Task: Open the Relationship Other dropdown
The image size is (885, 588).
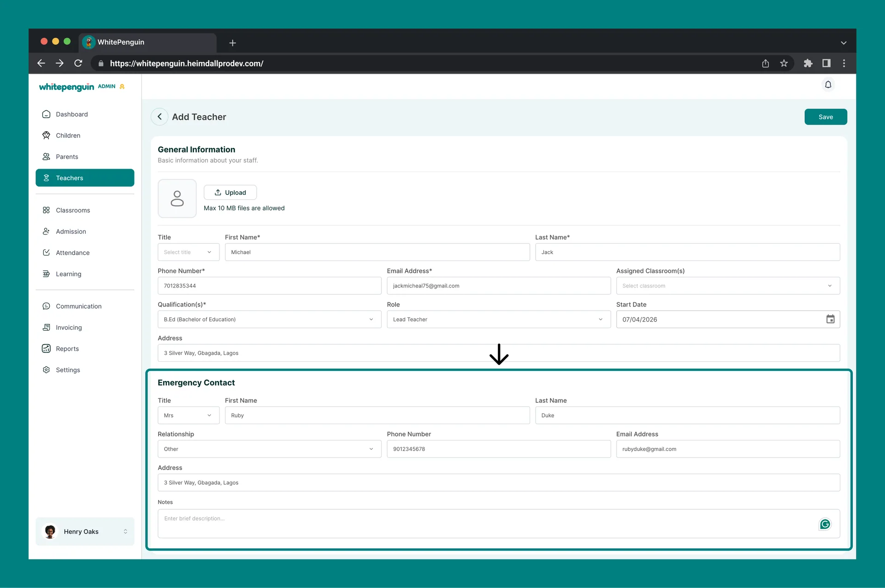Action: click(x=269, y=449)
